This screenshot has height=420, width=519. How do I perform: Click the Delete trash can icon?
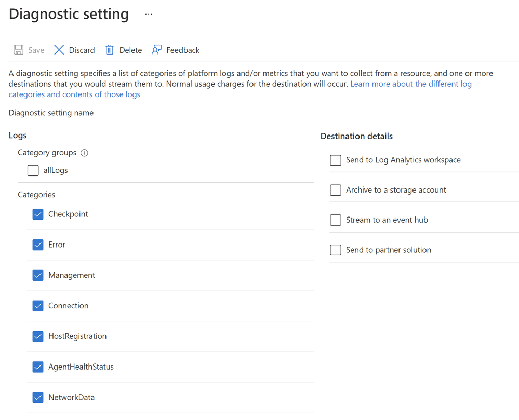(110, 50)
